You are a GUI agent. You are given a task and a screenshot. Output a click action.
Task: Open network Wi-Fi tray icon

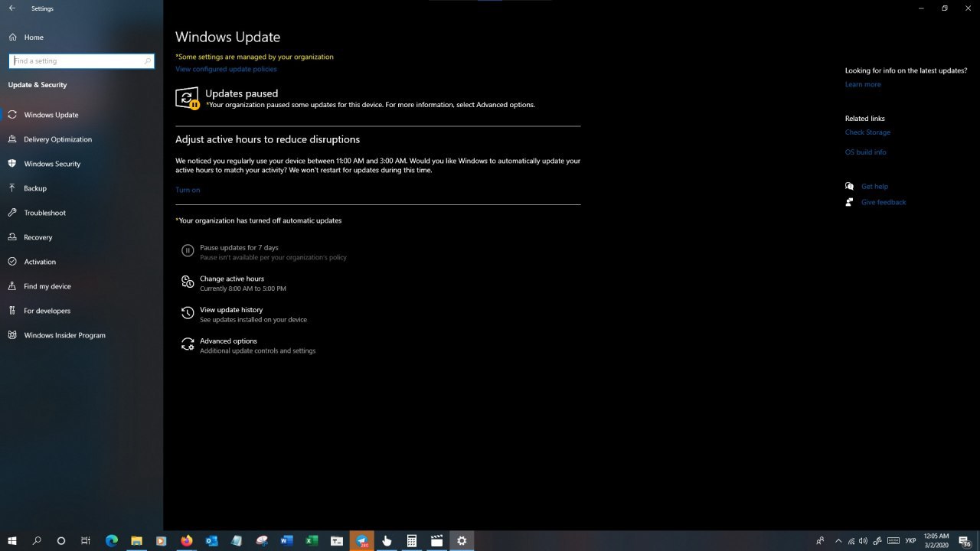[851, 540]
